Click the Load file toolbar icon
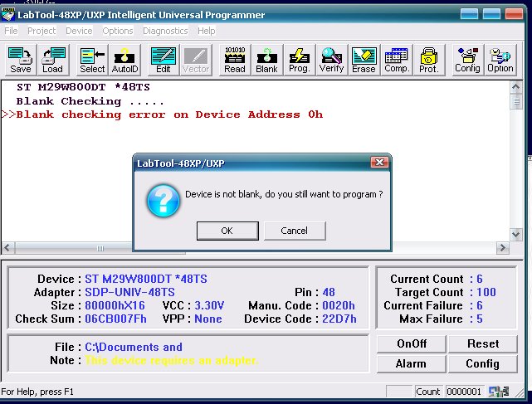This screenshot has height=404, width=532. click(52, 60)
